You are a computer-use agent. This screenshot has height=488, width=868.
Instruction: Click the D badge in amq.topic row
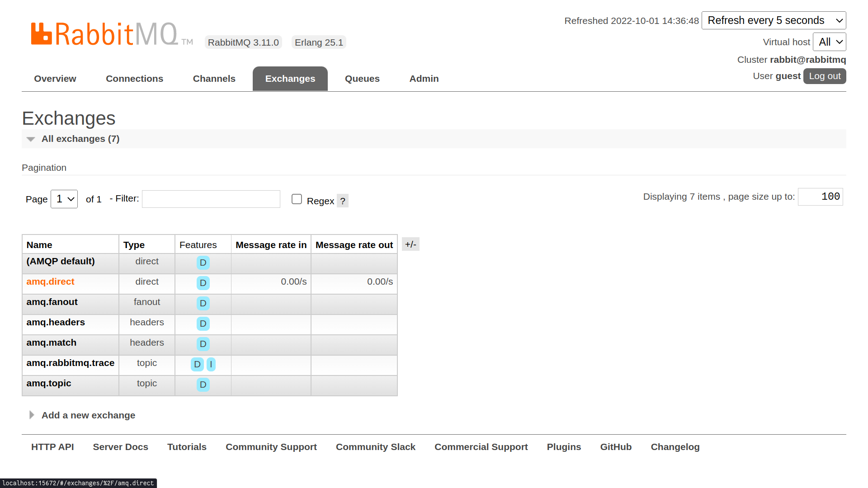tap(203, 385)
